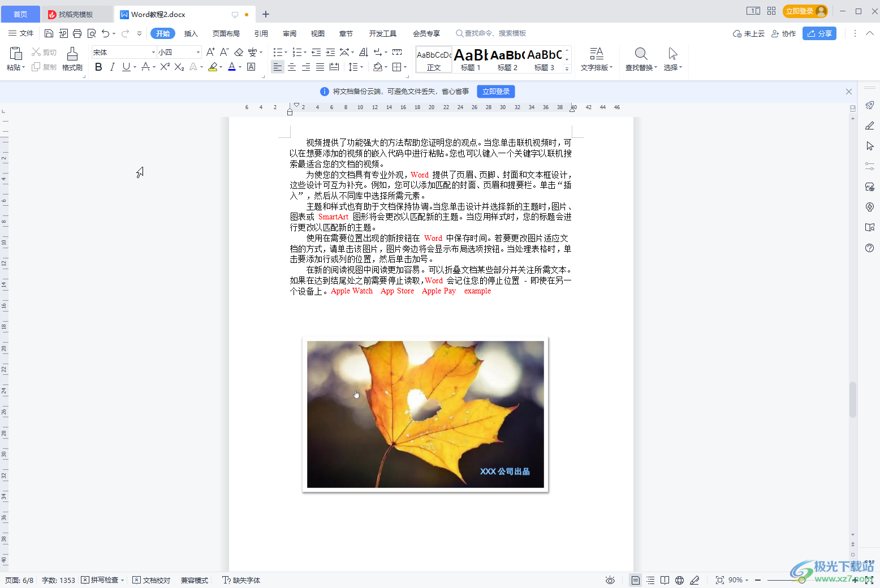This screenshot has width=880, height=588.
Task: Set center text alignment
Action: click(x=292, y=67)
